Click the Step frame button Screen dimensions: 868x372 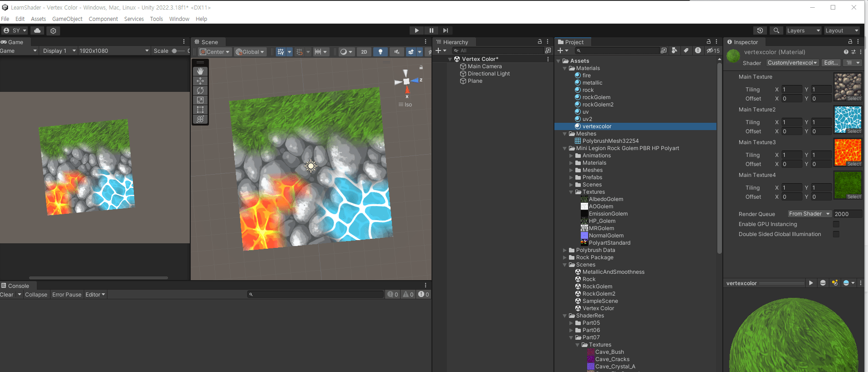coord(446,30)
